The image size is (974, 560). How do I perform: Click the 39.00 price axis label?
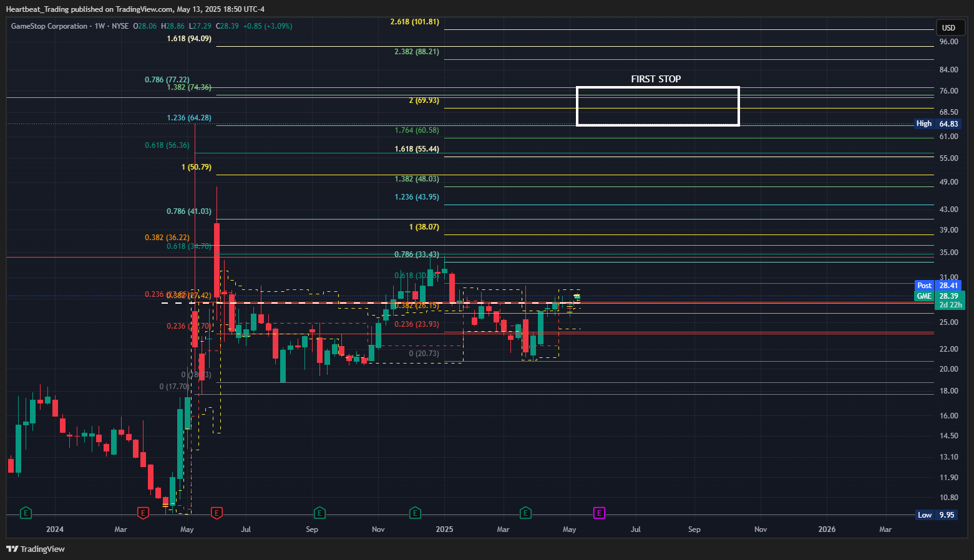[x=948, y=230]
